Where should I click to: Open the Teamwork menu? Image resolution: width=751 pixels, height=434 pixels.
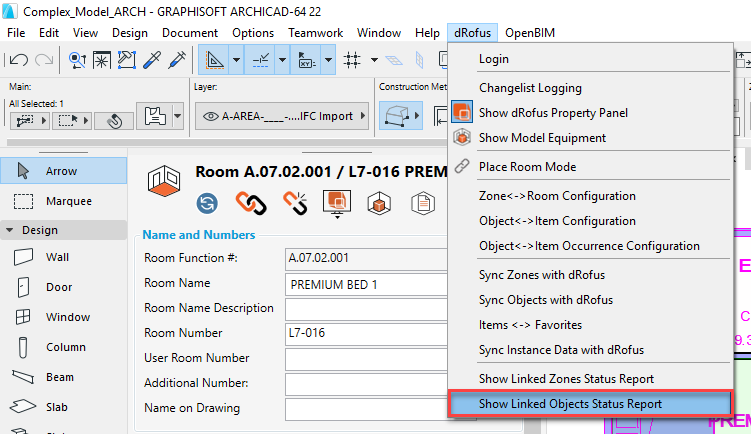[315, 33]
